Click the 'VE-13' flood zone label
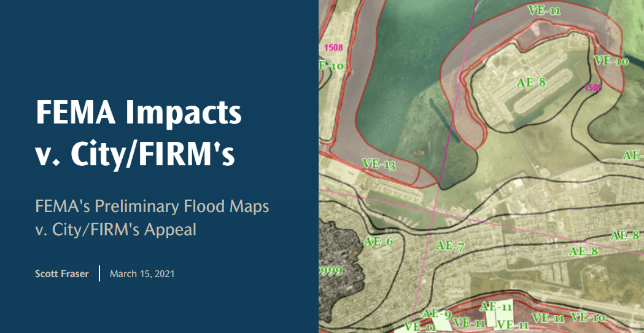 379,165
